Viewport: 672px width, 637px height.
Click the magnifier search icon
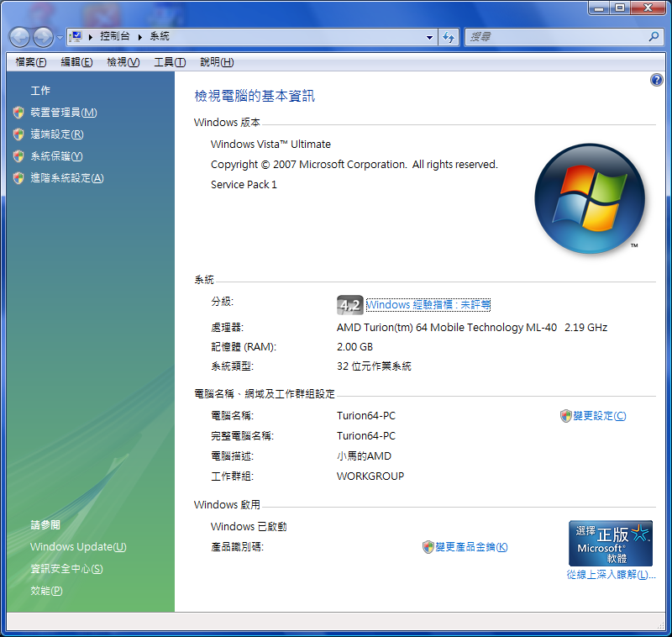coord(654,37)
